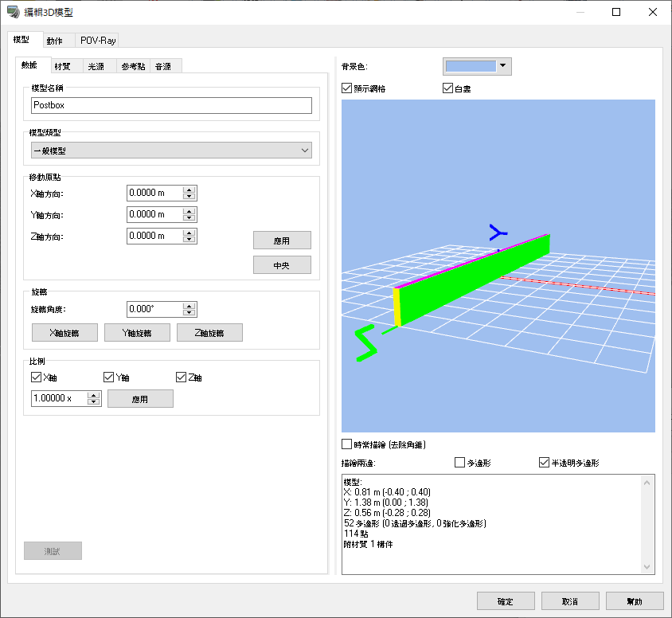Click the app icon in title bar
Image resolution: width=672 pixels, height=618 pixels.
(13, 12)
